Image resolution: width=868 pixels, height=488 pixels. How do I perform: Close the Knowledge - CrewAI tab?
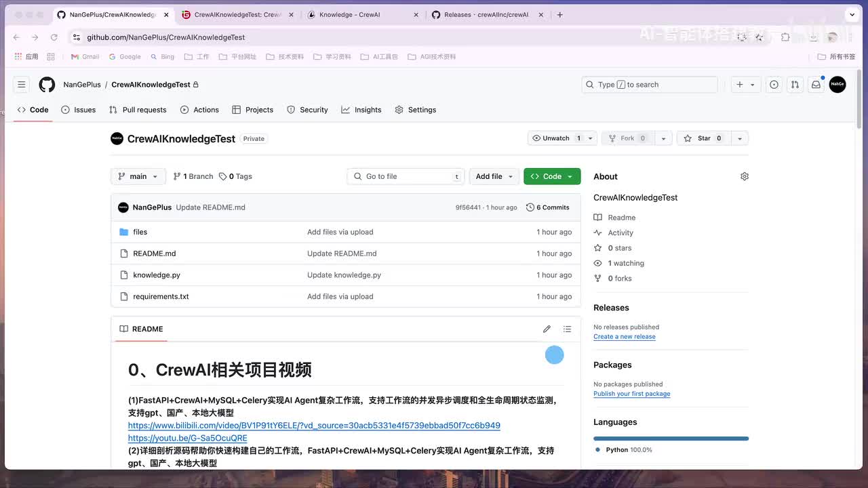pyautogui.click(x=416, y=14)
